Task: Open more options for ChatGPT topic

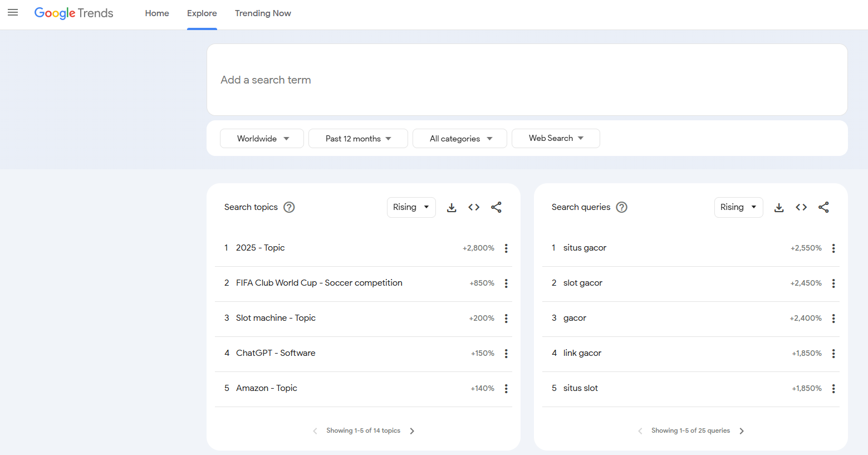Action: click(x=506, y=354)
